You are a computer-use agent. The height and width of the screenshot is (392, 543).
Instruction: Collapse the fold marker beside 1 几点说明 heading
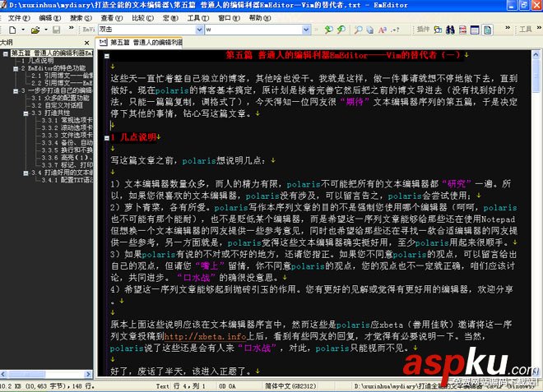107,138
